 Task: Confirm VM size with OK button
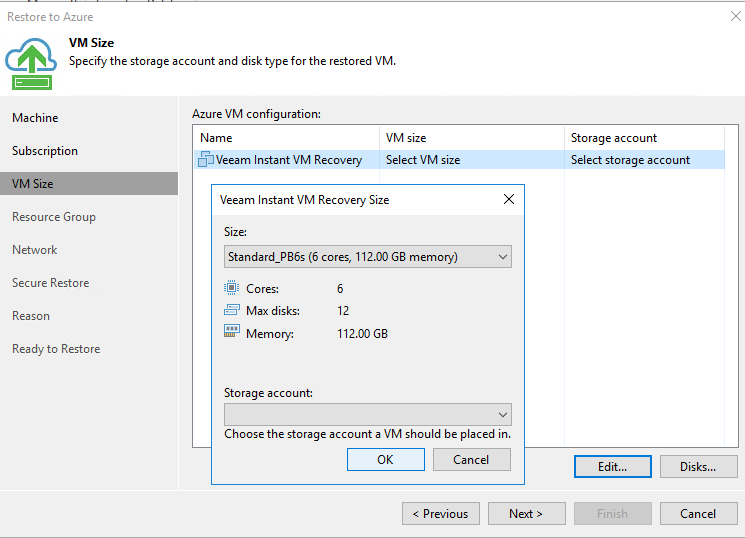coord(385,460)
